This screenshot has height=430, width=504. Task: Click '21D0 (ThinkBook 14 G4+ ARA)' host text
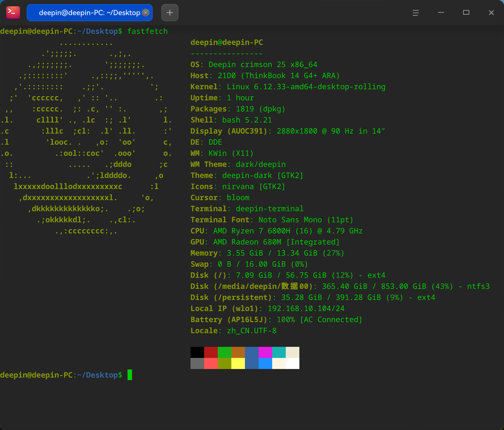[279, 76]
